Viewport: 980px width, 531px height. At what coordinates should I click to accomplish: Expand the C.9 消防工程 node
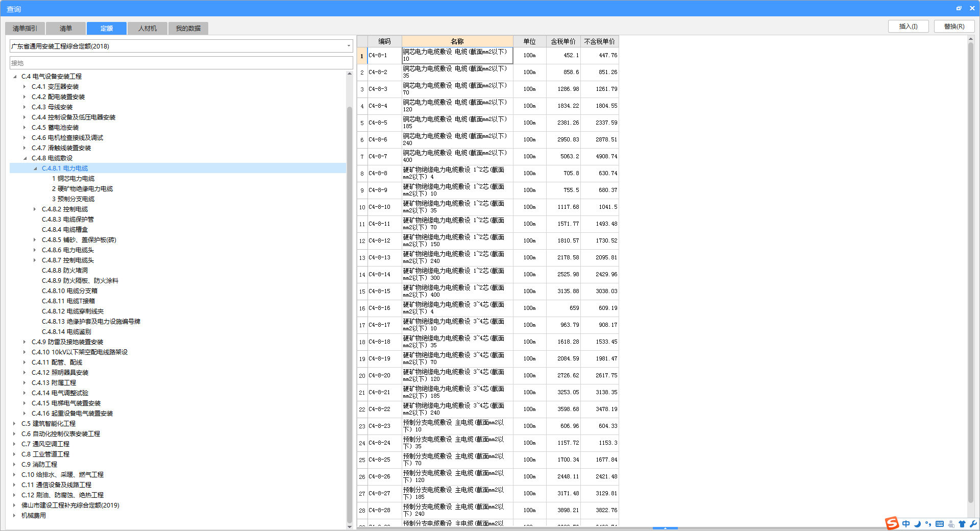click(14, 465)
